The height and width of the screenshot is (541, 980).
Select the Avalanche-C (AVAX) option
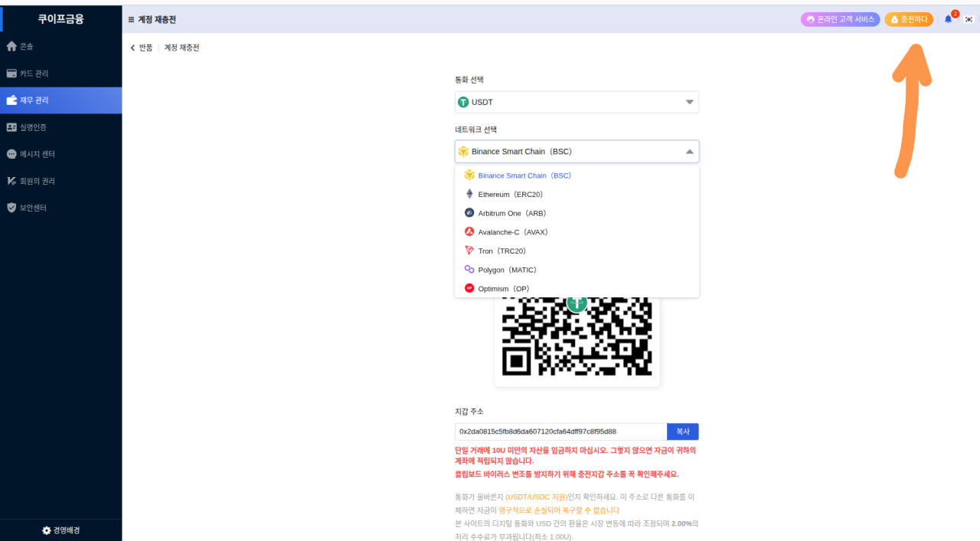coord(577,232)
